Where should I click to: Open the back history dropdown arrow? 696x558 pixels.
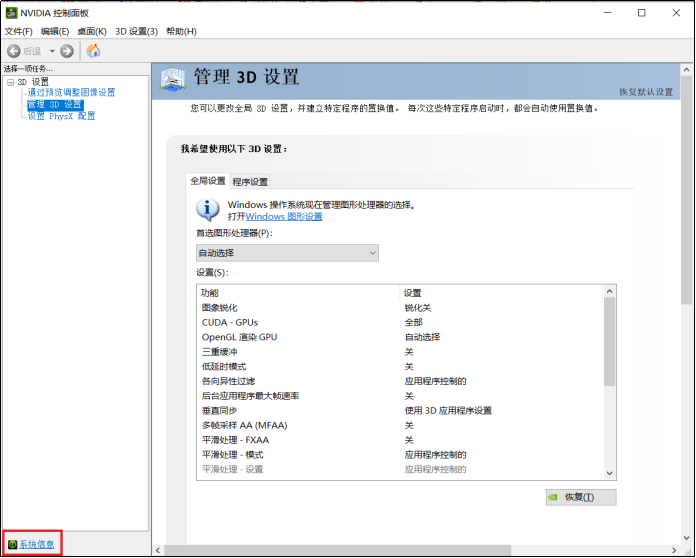point(52,51)
